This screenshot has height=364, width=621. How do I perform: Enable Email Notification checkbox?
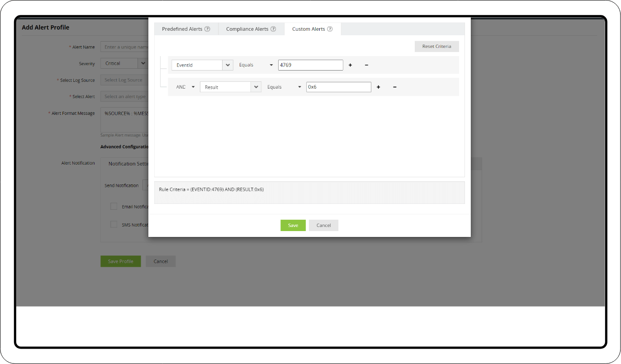click(114, 207)
